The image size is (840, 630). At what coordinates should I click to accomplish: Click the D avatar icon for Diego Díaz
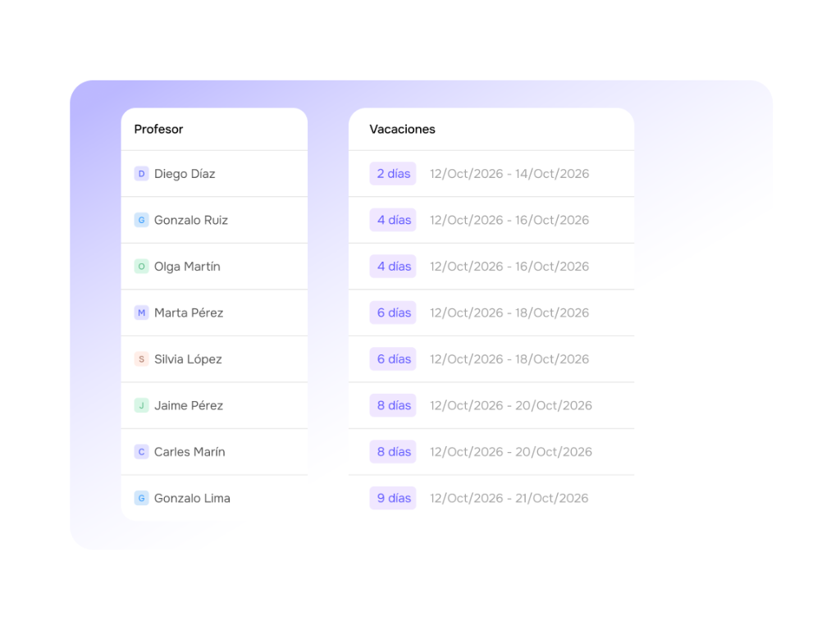click(141, 174)
